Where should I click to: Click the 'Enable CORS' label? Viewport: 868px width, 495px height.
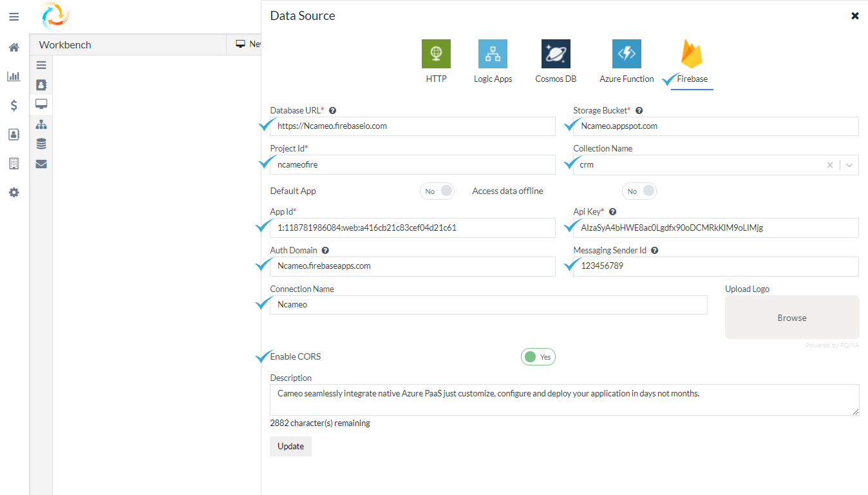(x=296, y=356)
